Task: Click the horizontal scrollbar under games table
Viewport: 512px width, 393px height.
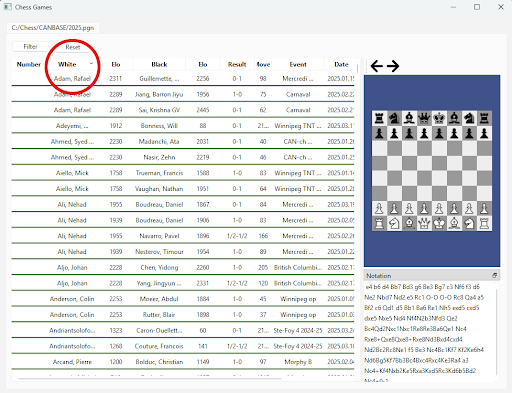Action: pos(150,379)
